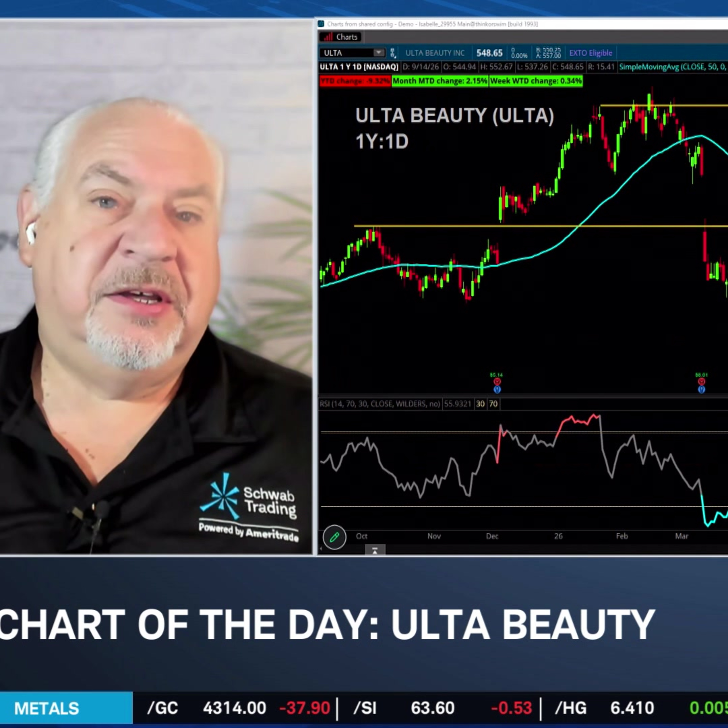Click the bid/ask B: 550.25 A: 557.00 quote

tap(548, 53)
